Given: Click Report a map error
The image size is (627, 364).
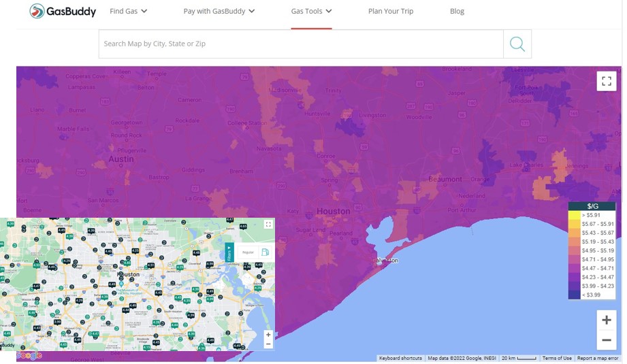Looking at the screenshot, I should pyautogui.click(x=597, y=358).
